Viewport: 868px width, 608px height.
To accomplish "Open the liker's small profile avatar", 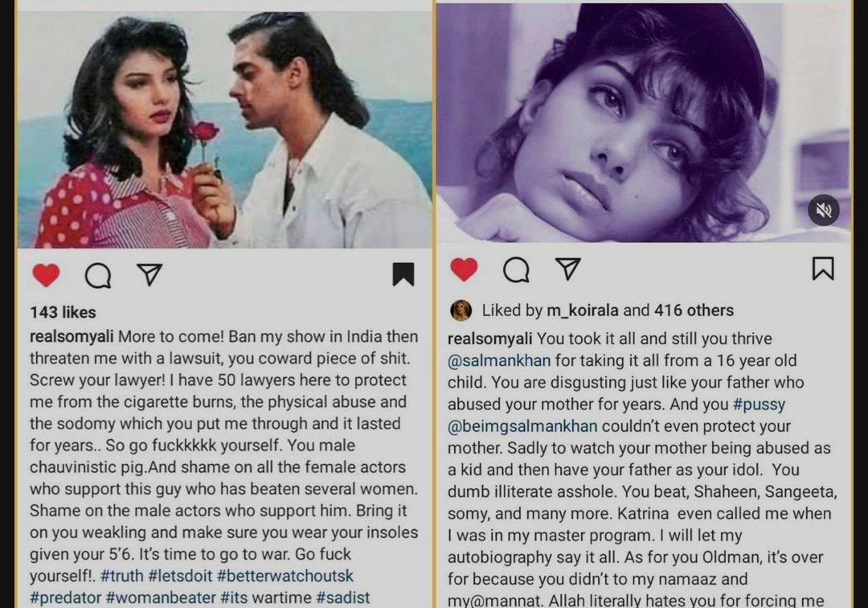I will coord(461,310).
